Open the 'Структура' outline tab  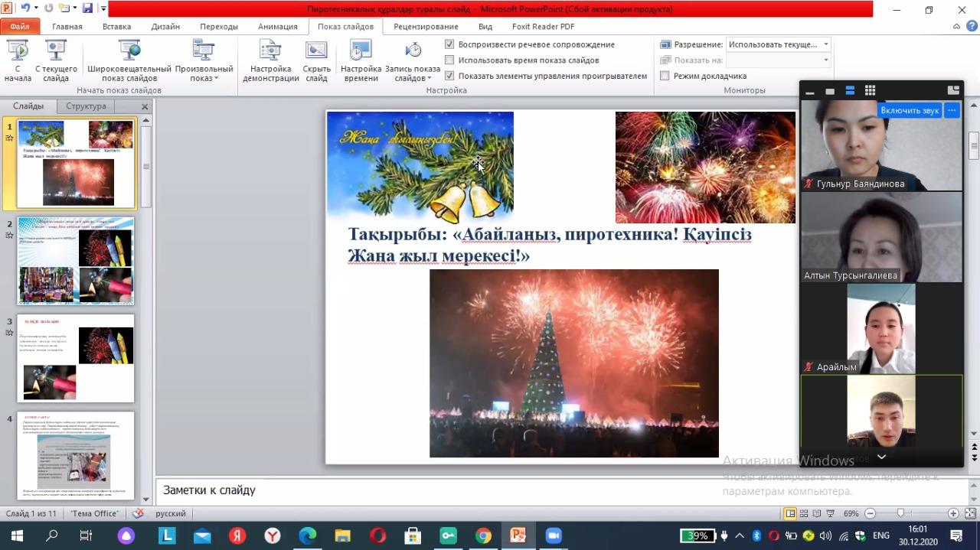click(86, 106)
